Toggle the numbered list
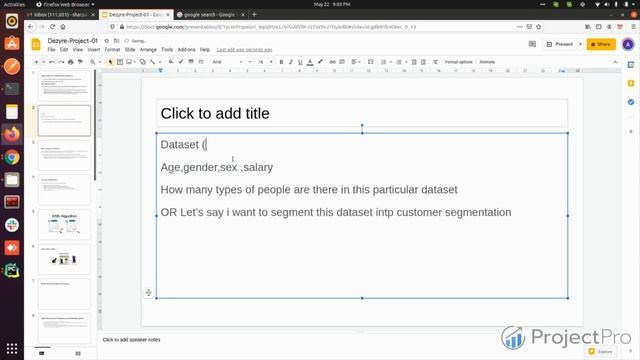The height and width of the screenshot is (360, 640). pos(384,62)
